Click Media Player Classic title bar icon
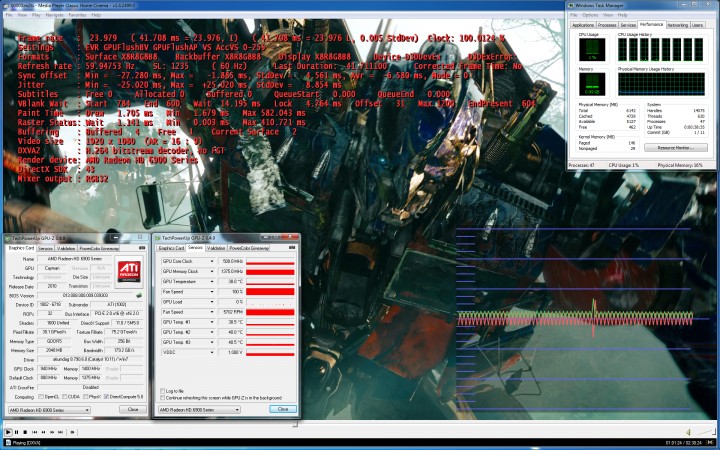The image size is (720, 450). tap(5, 5)
